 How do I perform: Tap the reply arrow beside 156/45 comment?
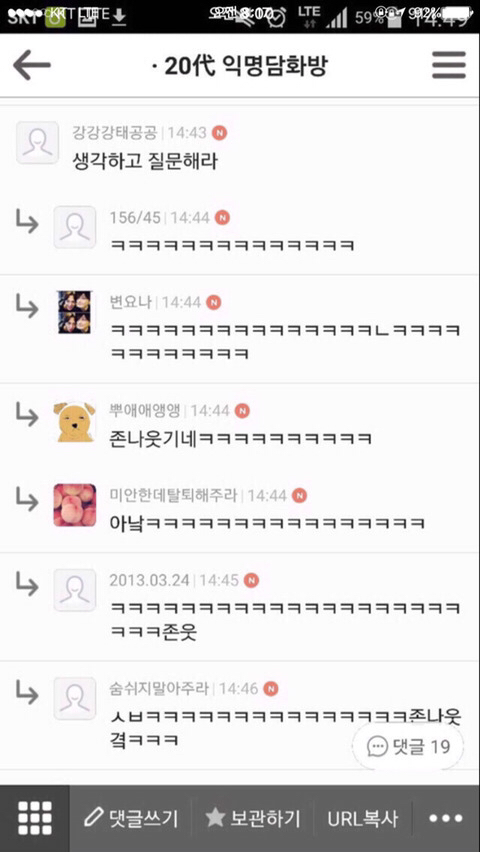click(x=27, y=222)
